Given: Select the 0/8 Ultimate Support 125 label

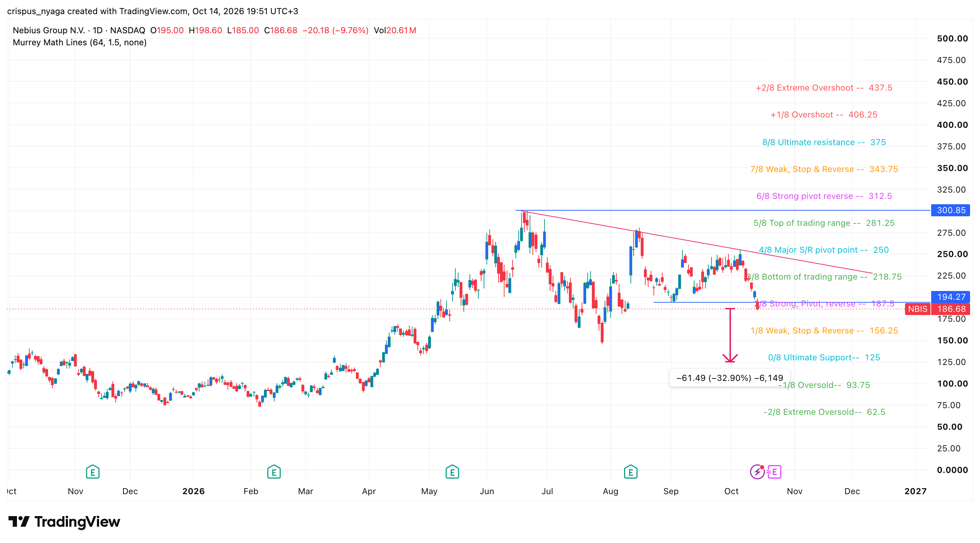Looking at the screenshot, I should [824, 358].
